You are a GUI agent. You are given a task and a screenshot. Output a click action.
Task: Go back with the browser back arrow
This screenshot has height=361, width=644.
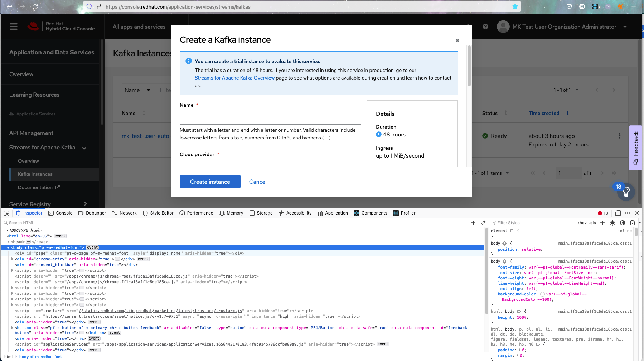pyautogui.click(x=9, y=6)
